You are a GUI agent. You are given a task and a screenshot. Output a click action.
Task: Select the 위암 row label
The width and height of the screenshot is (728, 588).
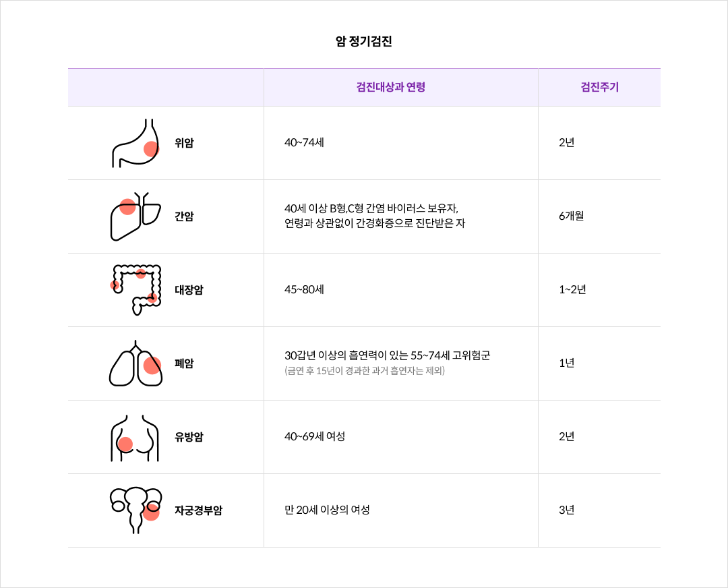click(x=184, y=143)
